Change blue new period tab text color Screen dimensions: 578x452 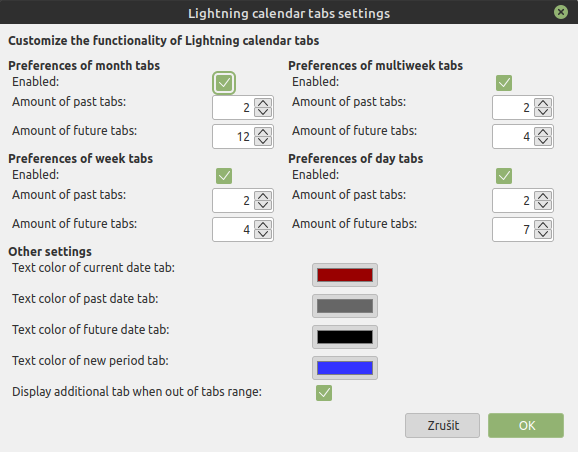[x=345, y=368]
